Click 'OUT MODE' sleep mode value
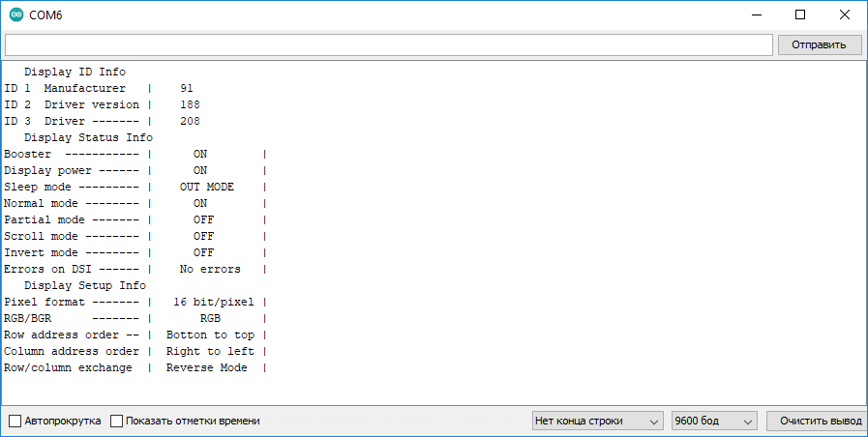 coord(206,187)
